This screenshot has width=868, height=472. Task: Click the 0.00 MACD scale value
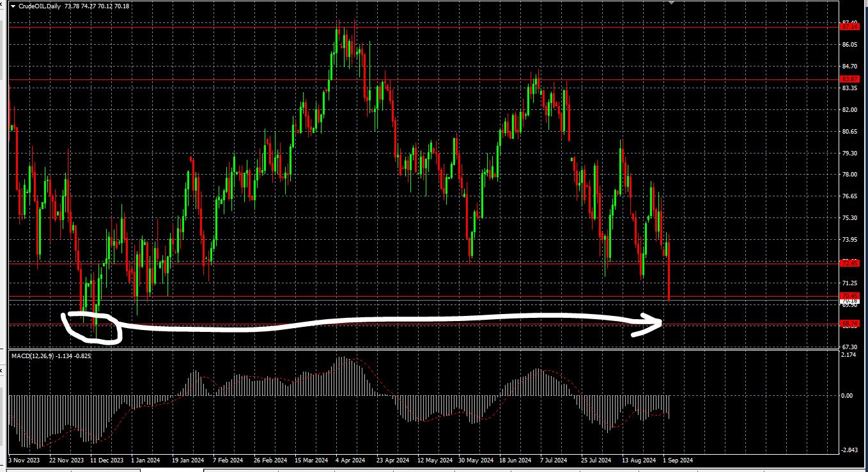(x=848, y=396)
